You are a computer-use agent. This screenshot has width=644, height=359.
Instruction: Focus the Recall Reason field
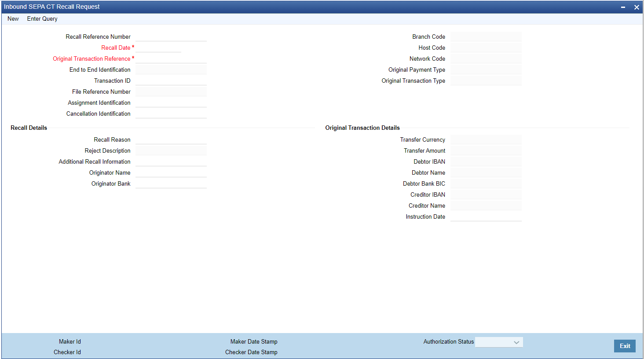pyautogui.click(x=171, y=139)
